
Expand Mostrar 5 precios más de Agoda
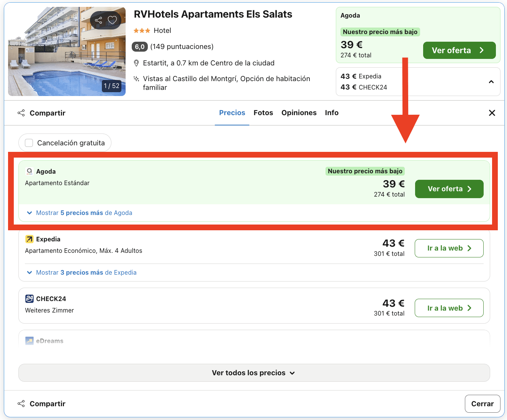(x=79, y=213)
